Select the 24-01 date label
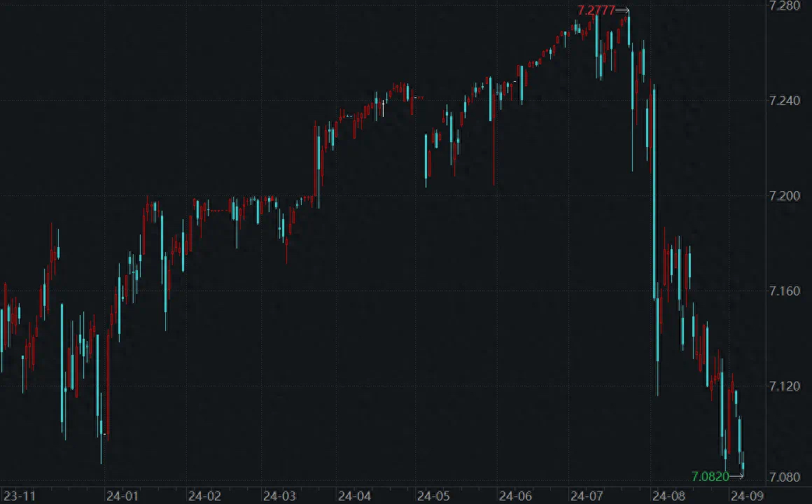This screenshot has width=812, height=504. click(122, 496)
